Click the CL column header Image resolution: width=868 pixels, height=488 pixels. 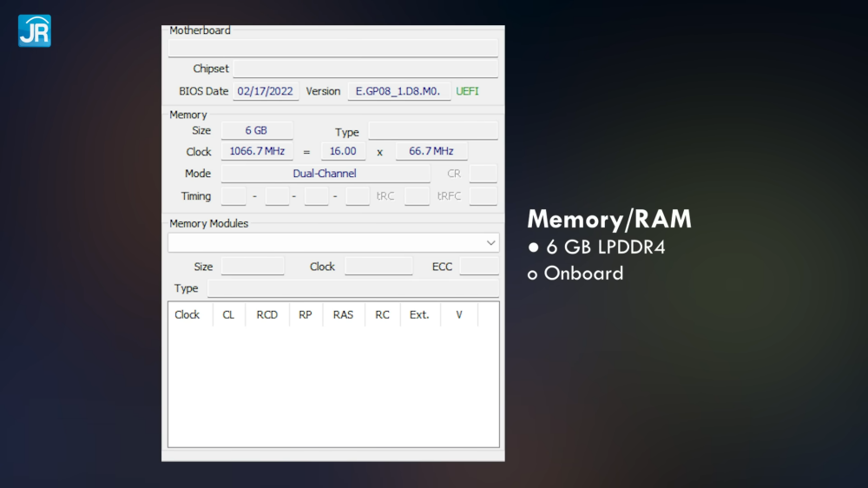point(228,314)
